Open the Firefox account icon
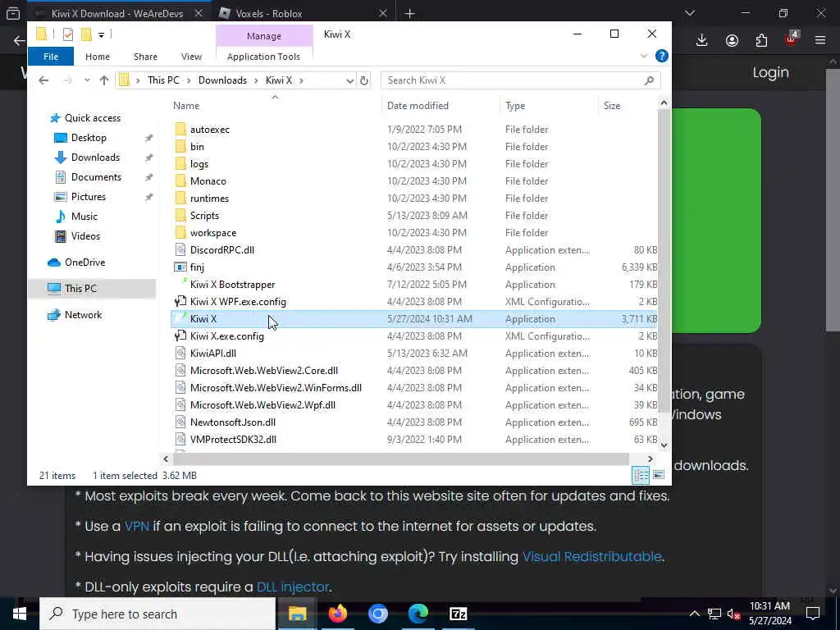 click(732, 40)
